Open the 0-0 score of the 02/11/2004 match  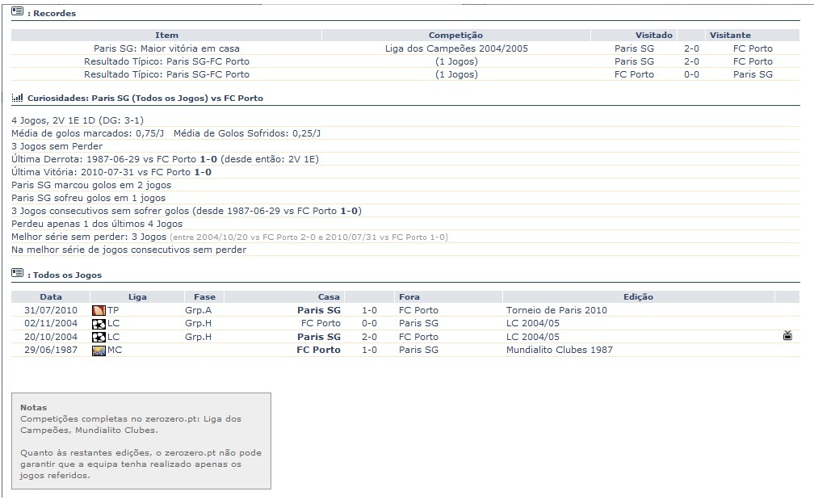369,323
